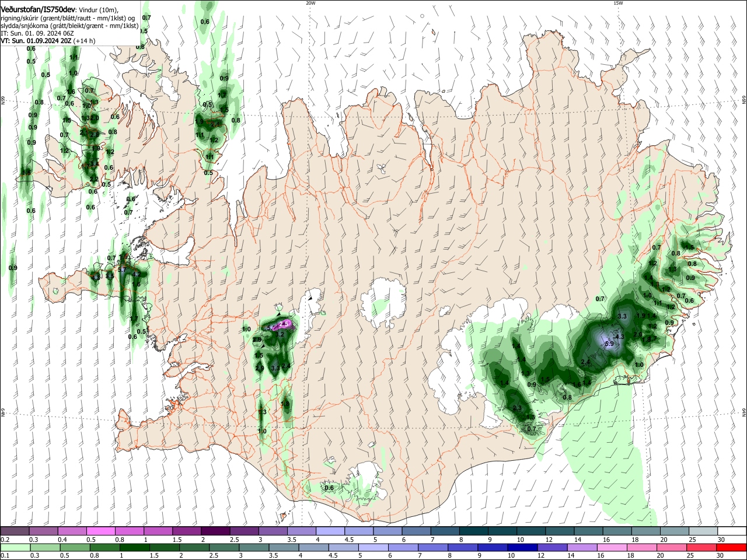Click the 'VT: Sun. 01.09.2024 20Z (+14 h)' line
747x560 pixels.
pyautogui.click(x=48, y=41)
